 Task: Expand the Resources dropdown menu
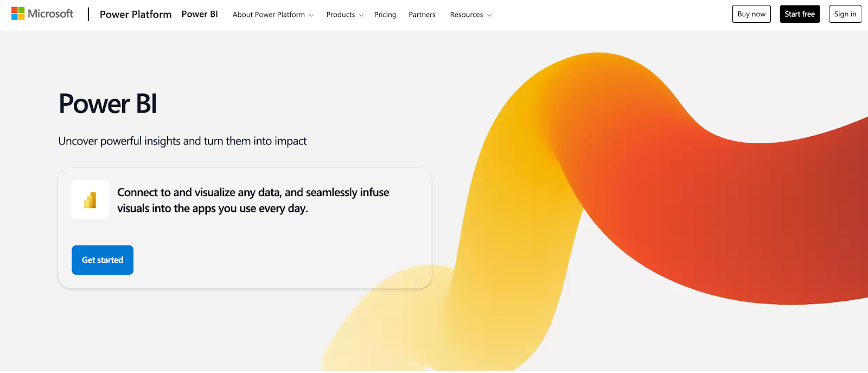[470, 15]
